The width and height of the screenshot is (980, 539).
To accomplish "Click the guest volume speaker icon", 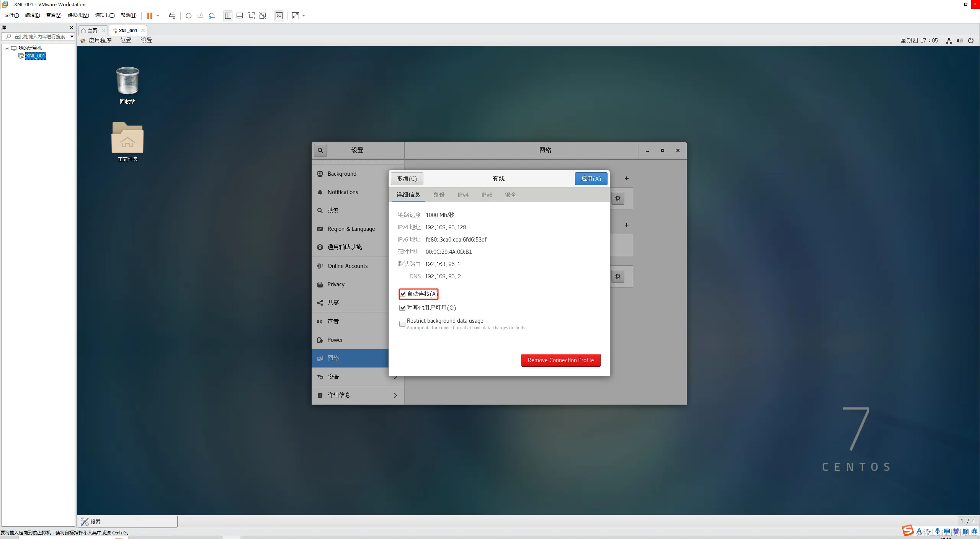I will pos(959,41).
